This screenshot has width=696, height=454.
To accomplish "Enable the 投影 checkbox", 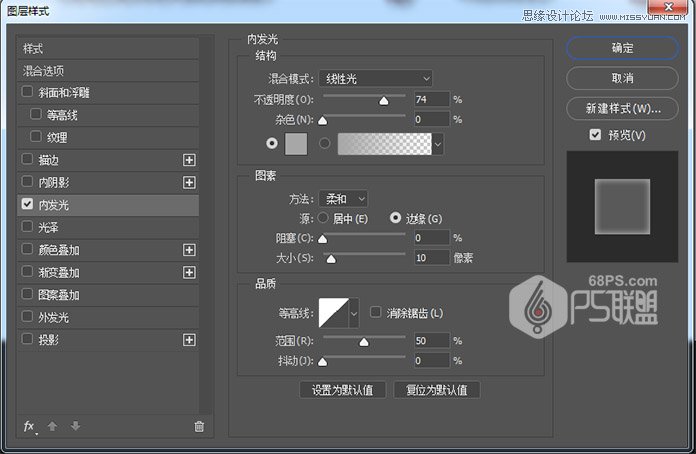I will pos(27,339).
